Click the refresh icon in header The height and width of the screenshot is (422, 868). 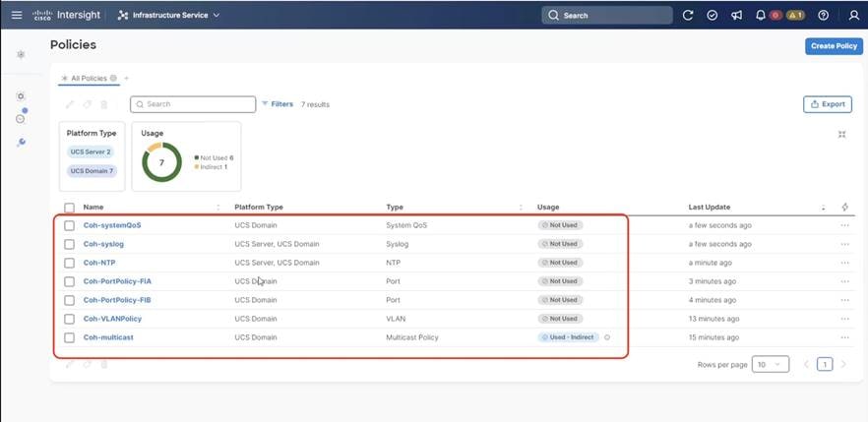tap(688, 15)
